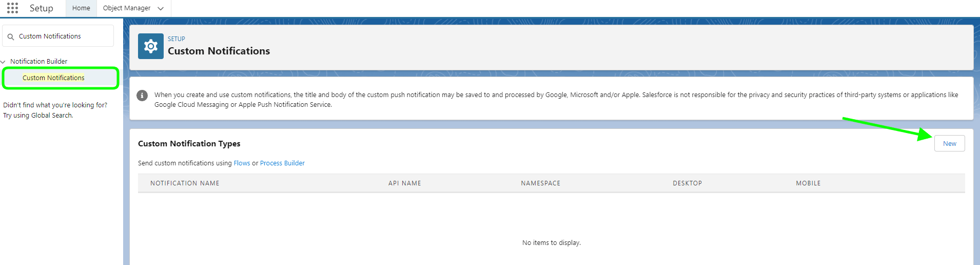Click the search magnifier icon in Quick Find
The width and height of the screenshot is (980, 265).
(11, 36)
